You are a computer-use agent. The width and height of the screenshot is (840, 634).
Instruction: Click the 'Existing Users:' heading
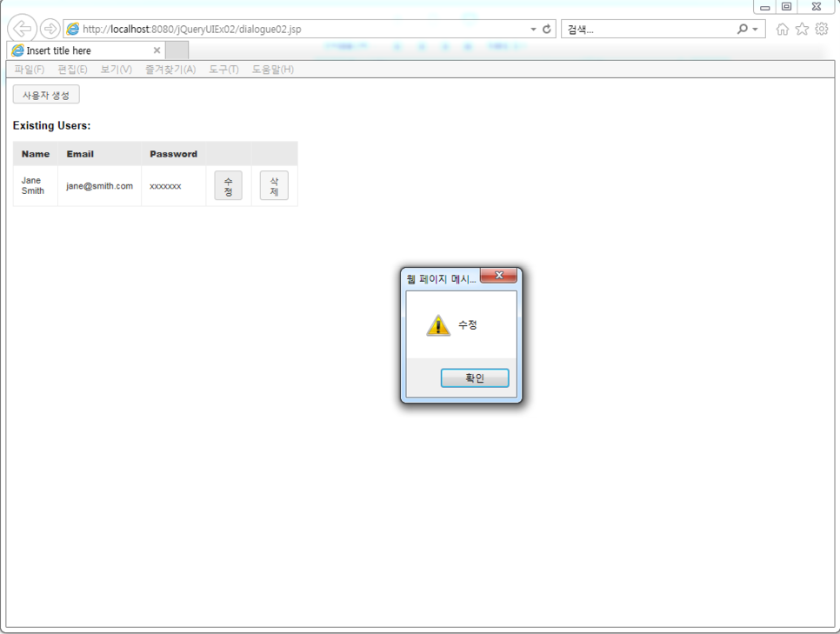[x=52, y=125]
